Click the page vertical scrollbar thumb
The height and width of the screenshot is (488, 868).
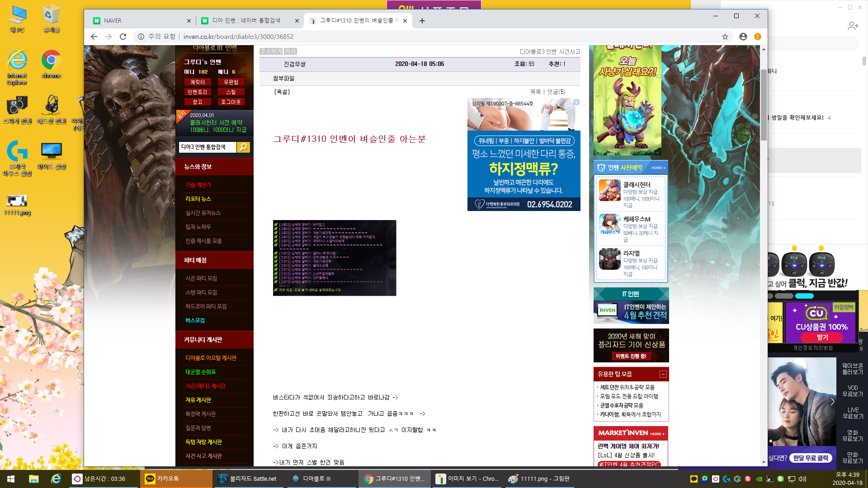764,104
